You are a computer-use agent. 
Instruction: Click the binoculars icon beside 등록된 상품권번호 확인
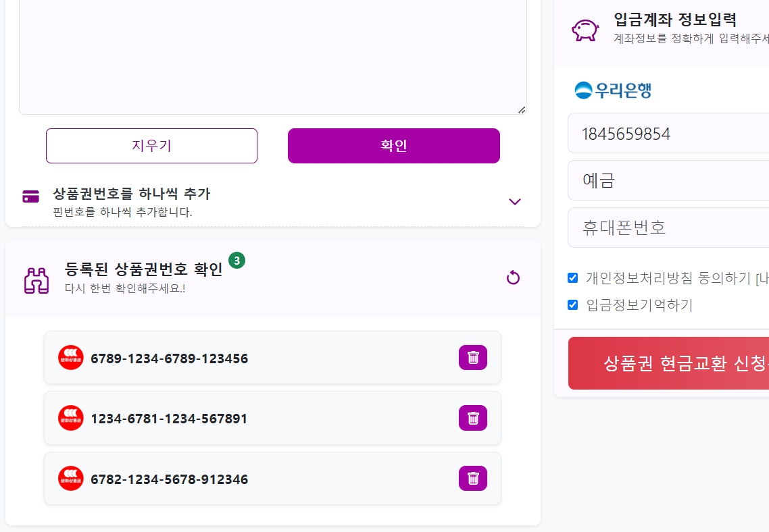click(x=36, y=280)
